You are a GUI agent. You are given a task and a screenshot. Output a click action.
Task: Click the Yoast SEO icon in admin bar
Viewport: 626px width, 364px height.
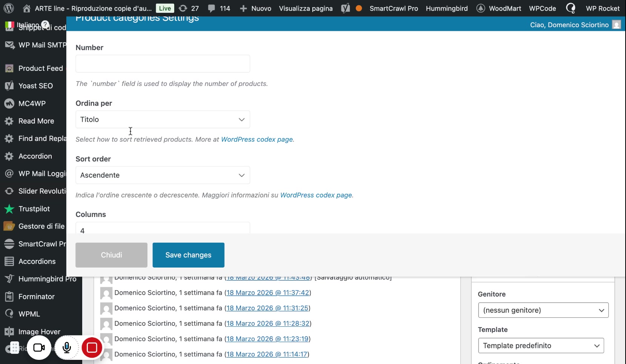click(x=345, y=8)
